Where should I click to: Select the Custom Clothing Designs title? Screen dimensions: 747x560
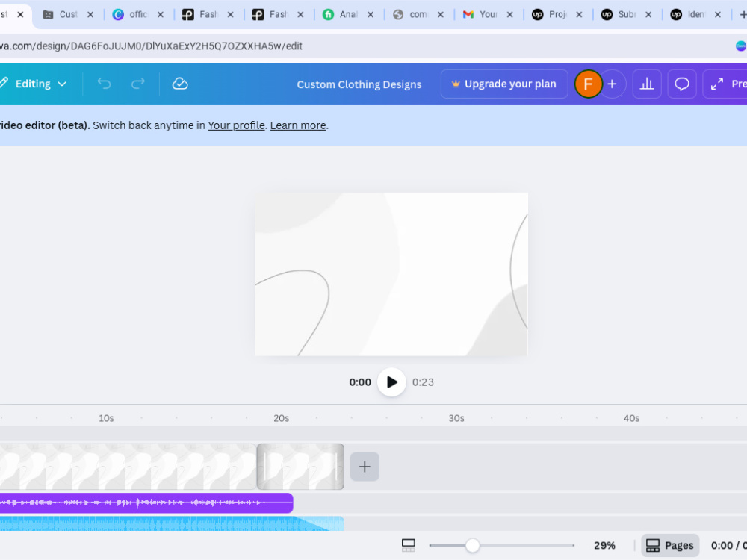pyautogui.click(x=359, y=84)
